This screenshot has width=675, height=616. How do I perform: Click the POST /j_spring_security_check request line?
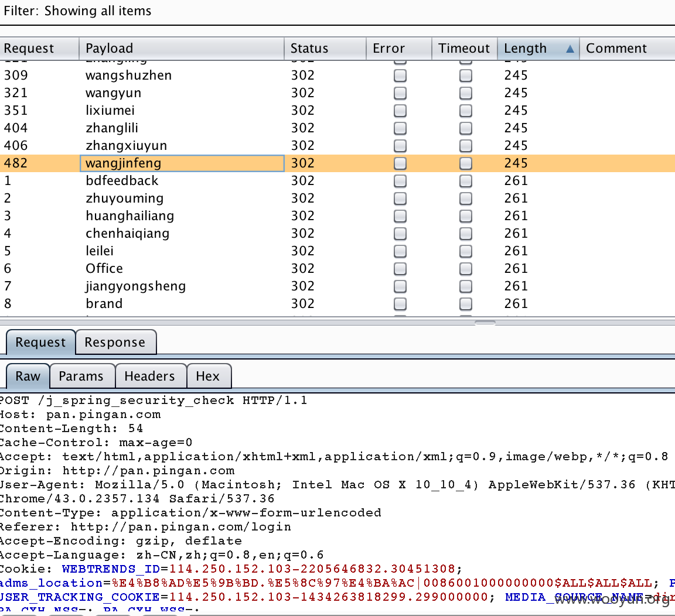pos(153,401)
